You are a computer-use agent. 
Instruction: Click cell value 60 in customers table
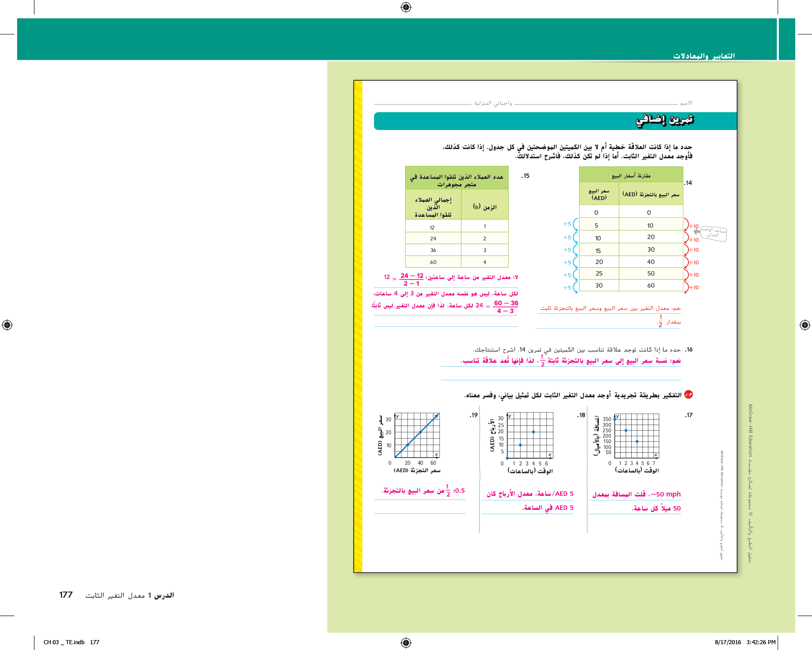coord(433,262)
